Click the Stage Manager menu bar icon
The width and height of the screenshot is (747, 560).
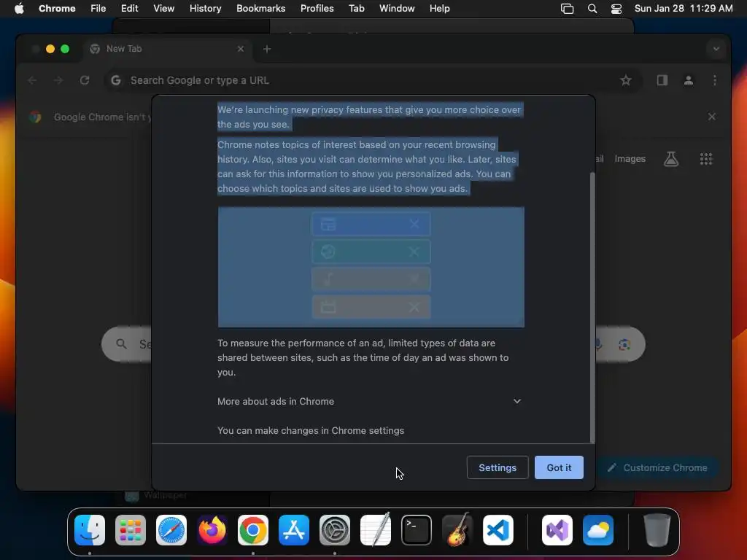[x=567, y=9]
